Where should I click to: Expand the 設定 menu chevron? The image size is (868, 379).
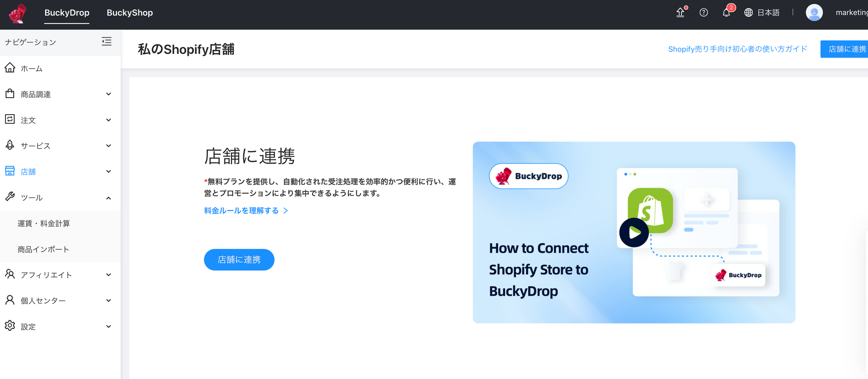(108, 326)
